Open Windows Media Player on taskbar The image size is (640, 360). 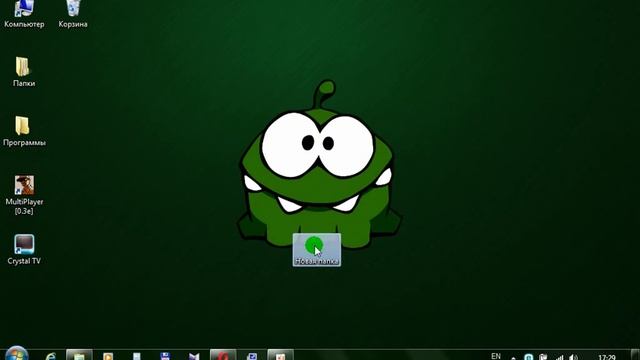[x=108, y=356]
